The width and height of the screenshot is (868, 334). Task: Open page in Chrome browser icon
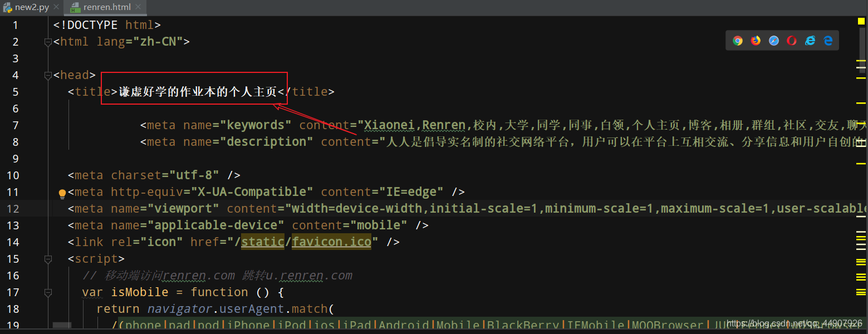(738, 41)
